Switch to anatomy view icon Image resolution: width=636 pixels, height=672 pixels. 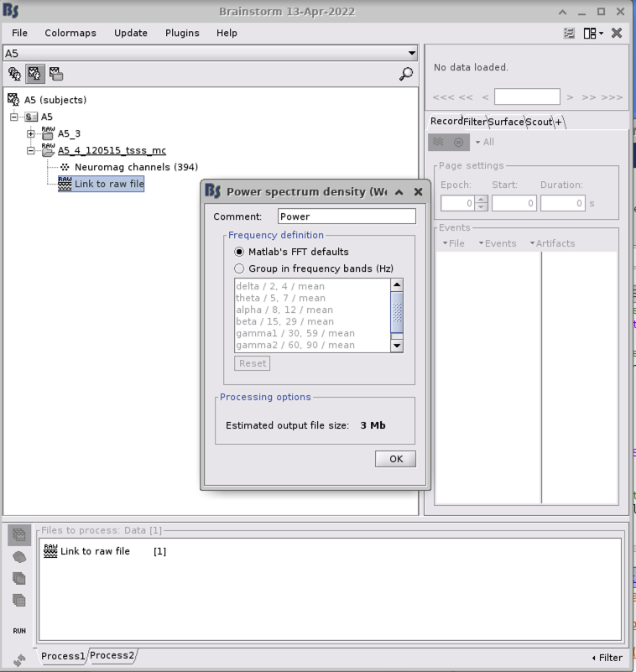tap(14, 74)
